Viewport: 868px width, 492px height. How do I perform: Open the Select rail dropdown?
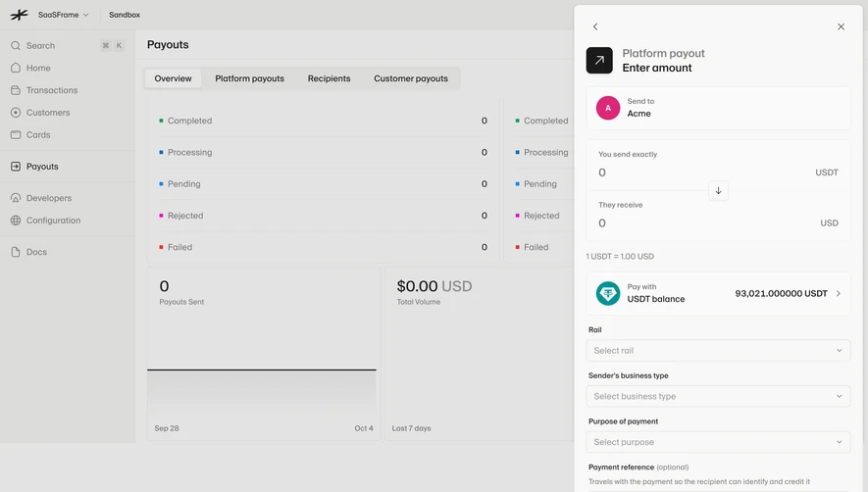click(x=718, y=350)
